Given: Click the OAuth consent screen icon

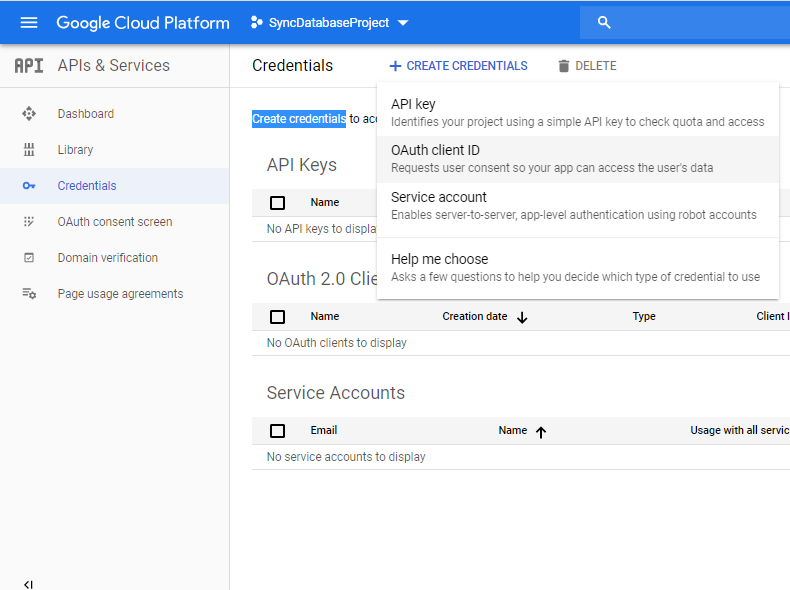Looking at the screenshot, I should coord(29,222).
